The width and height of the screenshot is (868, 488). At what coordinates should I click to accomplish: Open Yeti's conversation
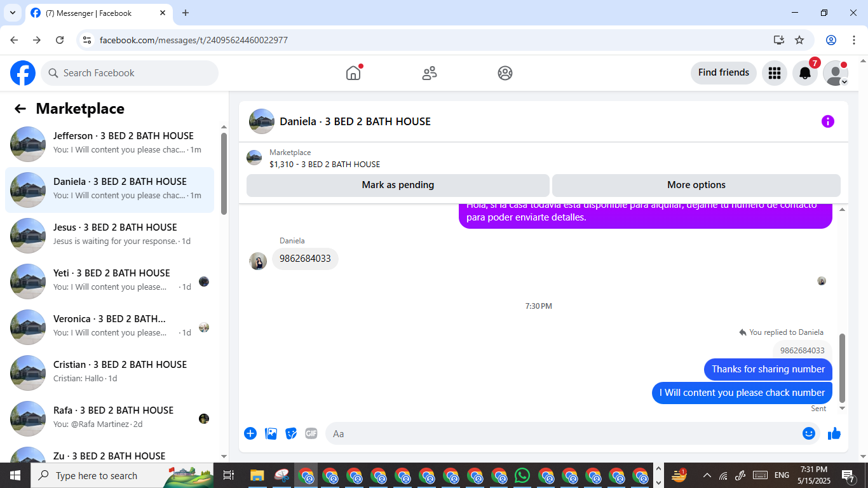(x=109, y=281)
